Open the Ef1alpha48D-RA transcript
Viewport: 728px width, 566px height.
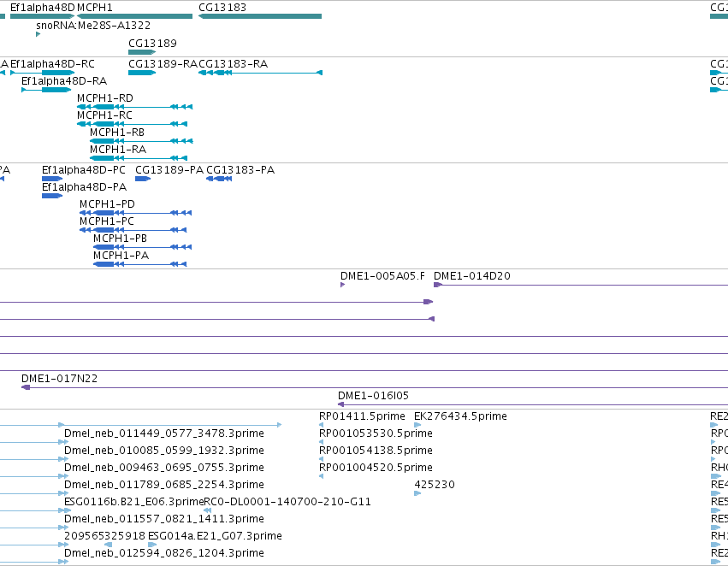[x=46, y=90]
